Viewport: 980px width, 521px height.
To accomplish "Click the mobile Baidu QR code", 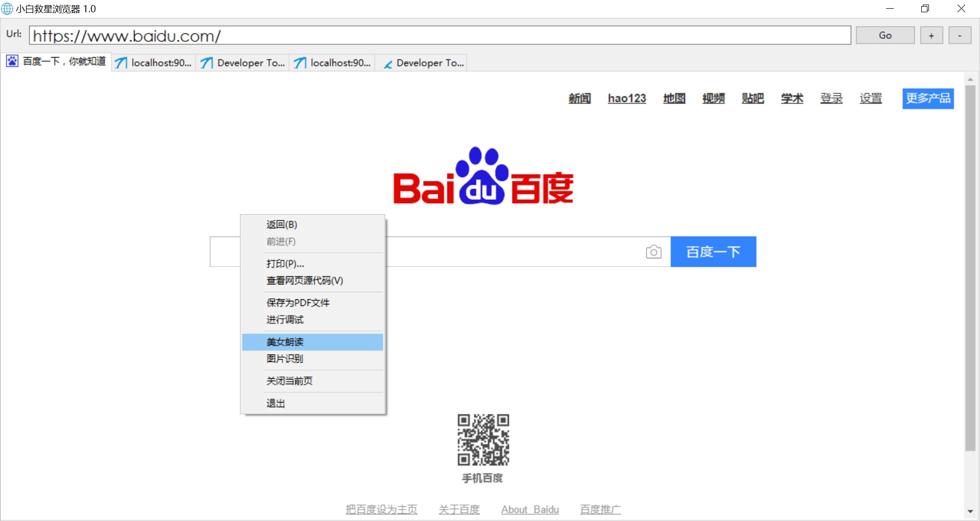I will coord(483,440).
